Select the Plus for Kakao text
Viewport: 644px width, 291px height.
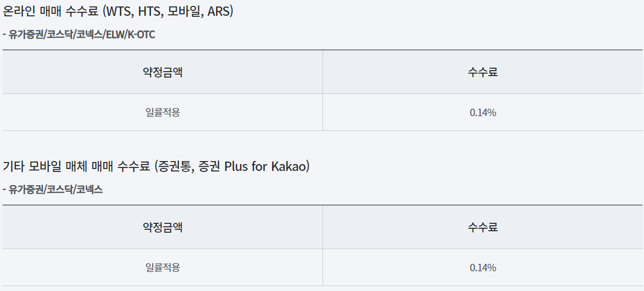point(265,166)
